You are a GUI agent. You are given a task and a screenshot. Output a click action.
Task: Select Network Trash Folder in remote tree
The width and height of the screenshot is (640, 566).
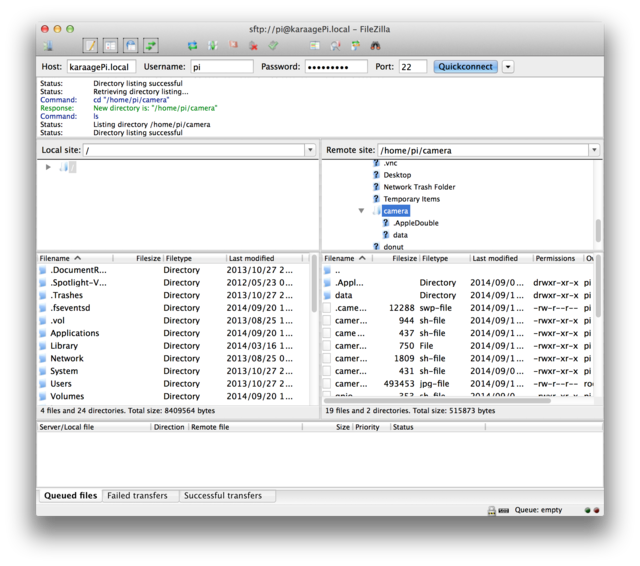click(x=419, y=187)
